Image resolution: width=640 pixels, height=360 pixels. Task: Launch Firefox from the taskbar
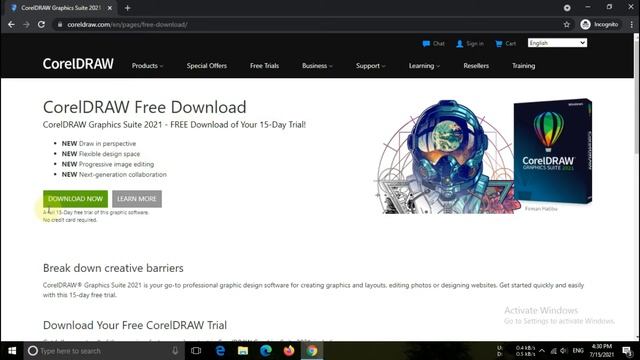click(x=289, y=351)
